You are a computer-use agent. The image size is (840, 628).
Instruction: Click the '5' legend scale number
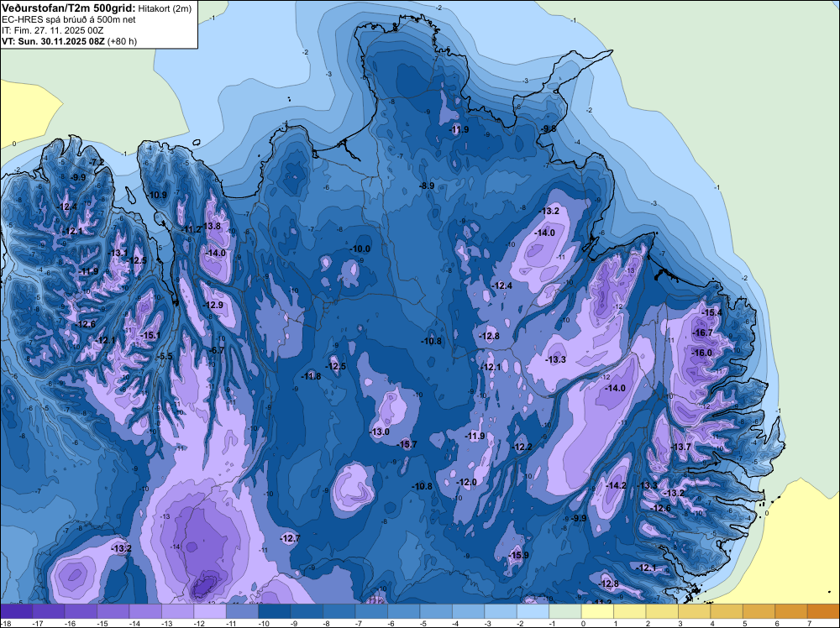[x=745, y=623]
